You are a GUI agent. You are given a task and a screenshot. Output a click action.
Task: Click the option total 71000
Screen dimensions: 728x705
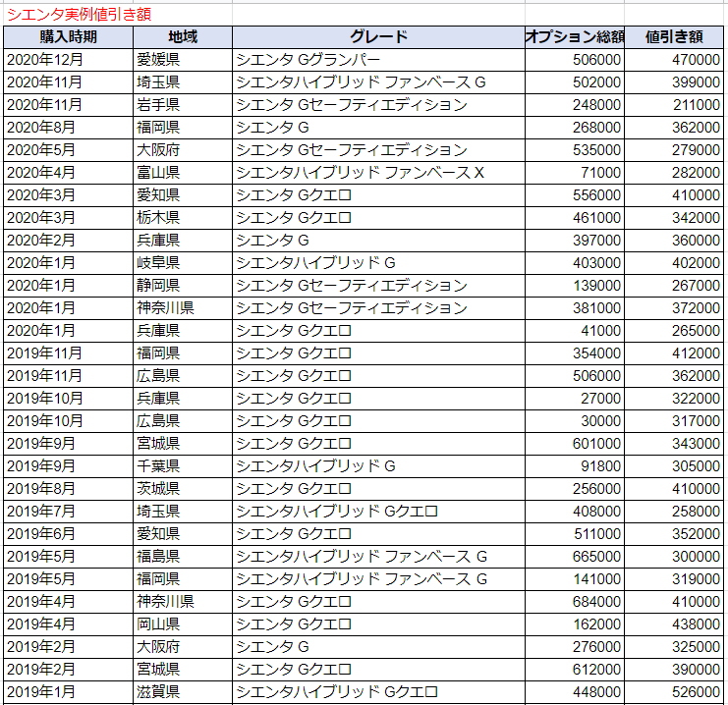coord(575,173)
